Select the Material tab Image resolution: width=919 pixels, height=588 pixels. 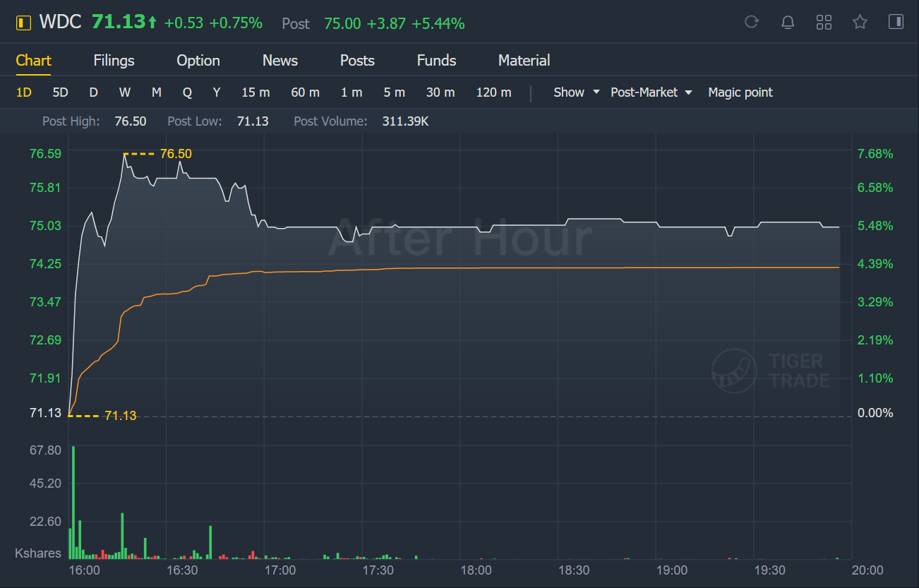pyautogui.click(x=524, y=61)
